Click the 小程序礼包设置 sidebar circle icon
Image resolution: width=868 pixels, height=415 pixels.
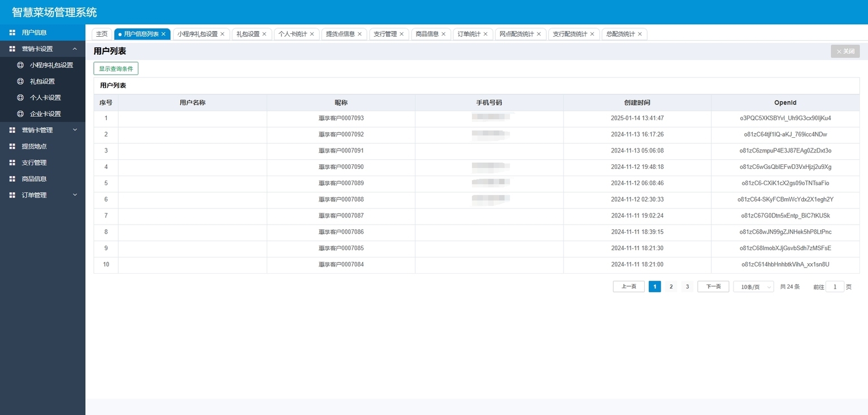tap(20, 65)
